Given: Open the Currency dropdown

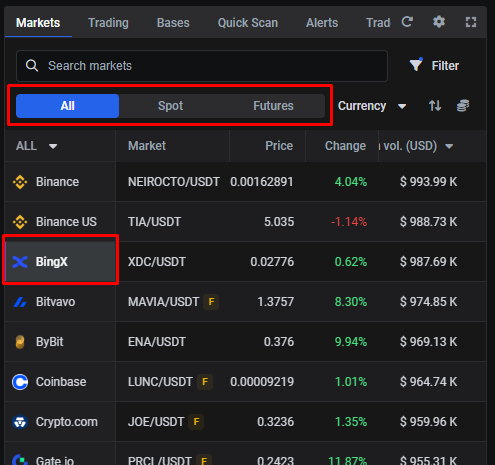Looking at the screenshot, I should (x=372, y=106).
